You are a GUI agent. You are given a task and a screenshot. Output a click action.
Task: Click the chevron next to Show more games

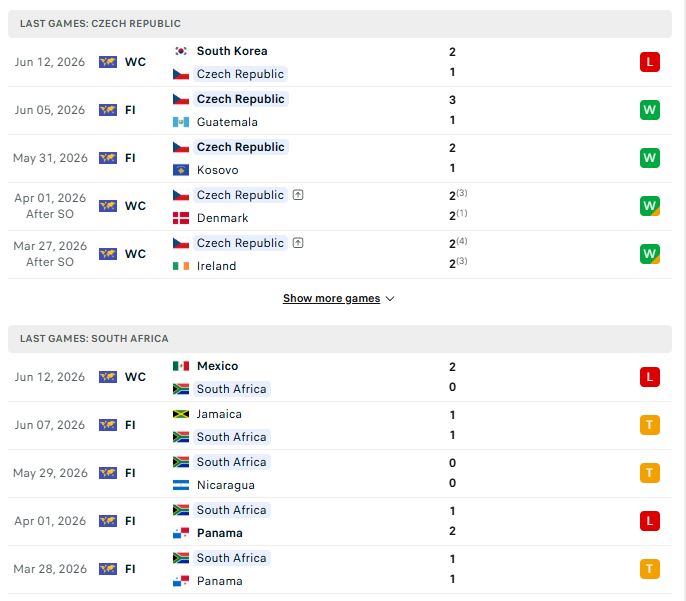pos(390,299)
